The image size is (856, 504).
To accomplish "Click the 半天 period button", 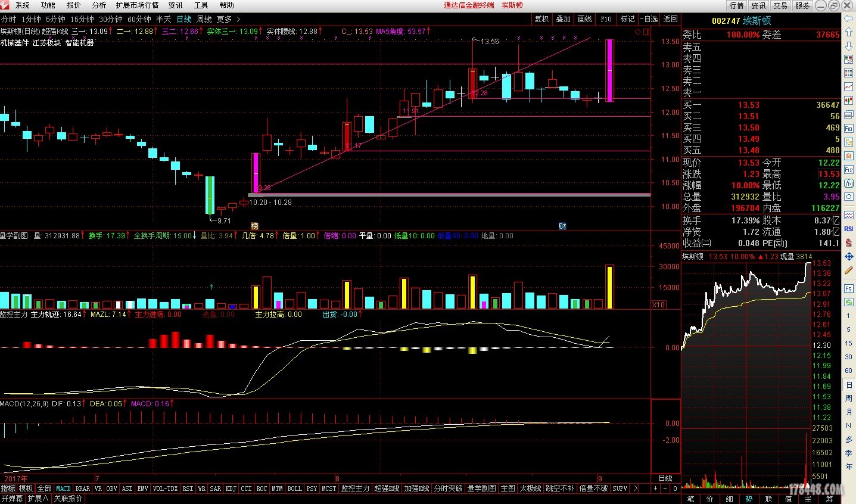I will coord(163,19).
